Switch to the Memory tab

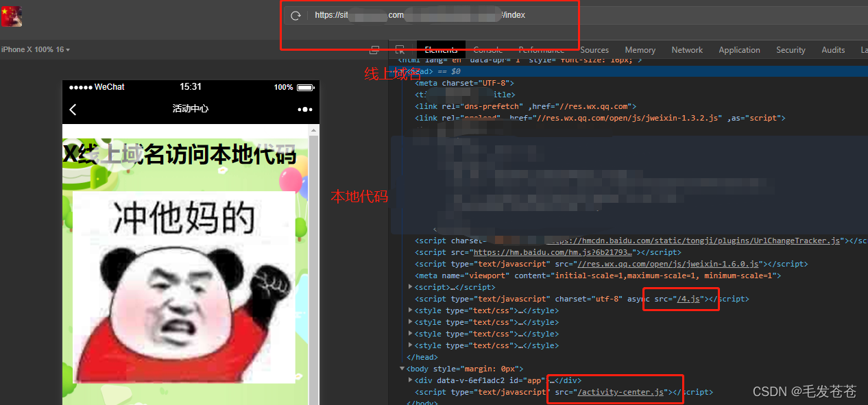pos(640,50)
